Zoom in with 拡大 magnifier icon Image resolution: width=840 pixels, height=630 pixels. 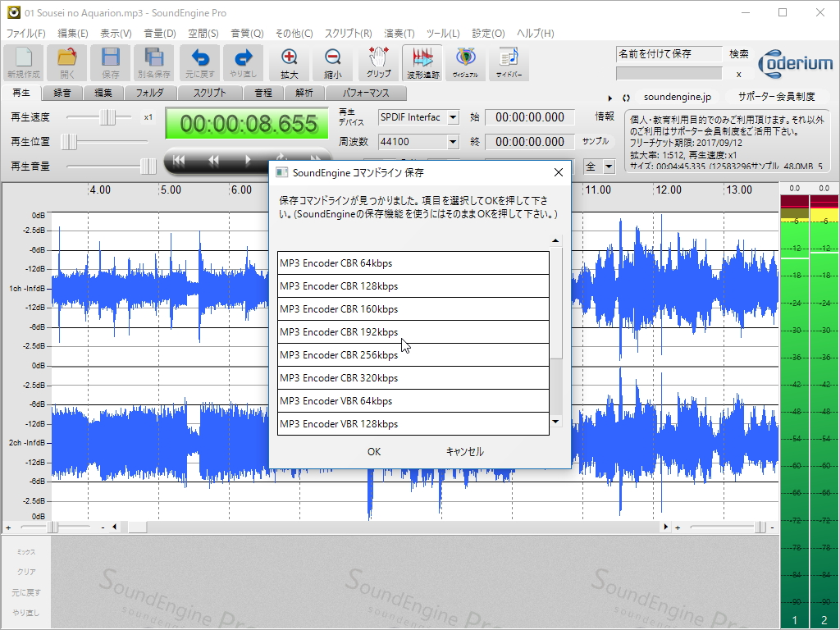pyautogui.click(x=290, y=62)
